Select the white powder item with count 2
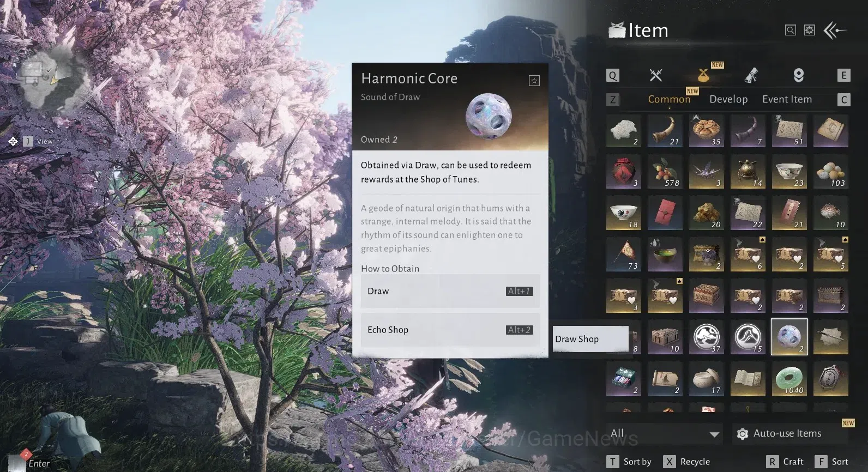Screen dimensions: 868x472 click(624, 130)
